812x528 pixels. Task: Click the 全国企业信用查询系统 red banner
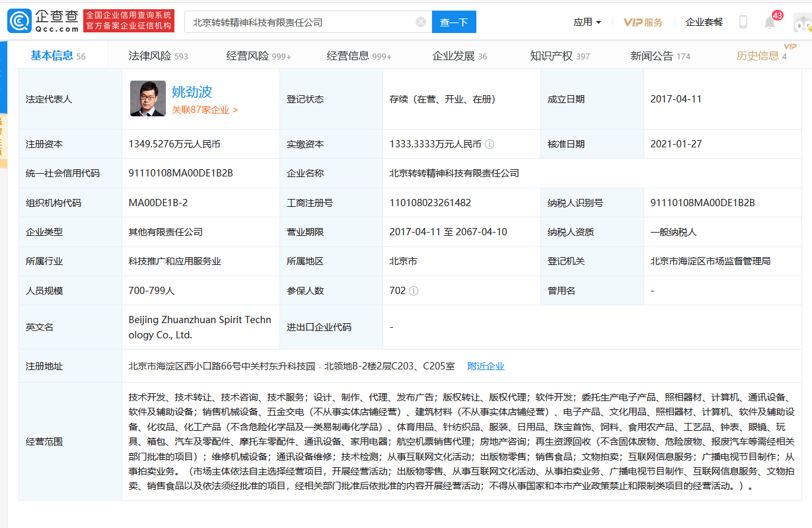129,21
